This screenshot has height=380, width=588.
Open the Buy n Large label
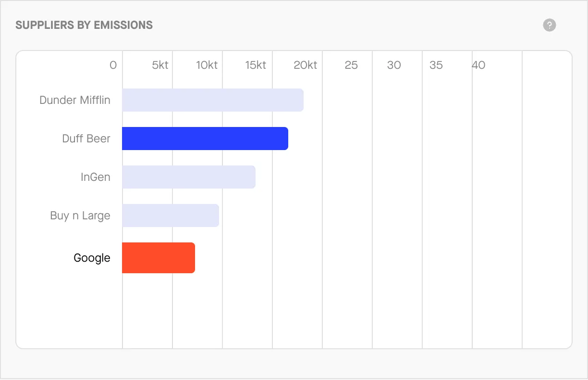(80, 215)
